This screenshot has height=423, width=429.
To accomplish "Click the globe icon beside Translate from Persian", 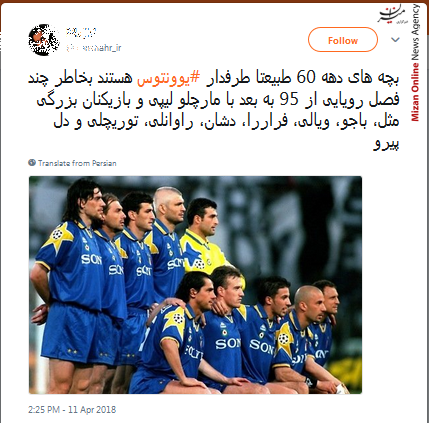I will 32,163.
